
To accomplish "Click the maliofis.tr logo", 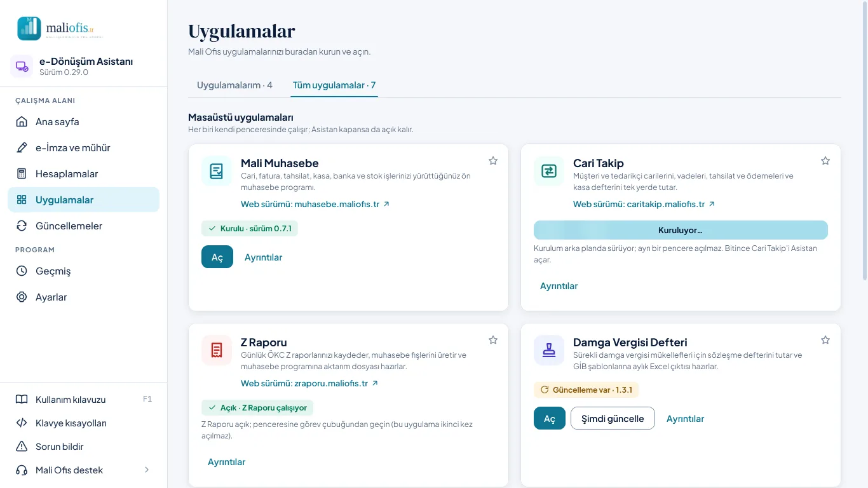I will (x=60, y=29).
